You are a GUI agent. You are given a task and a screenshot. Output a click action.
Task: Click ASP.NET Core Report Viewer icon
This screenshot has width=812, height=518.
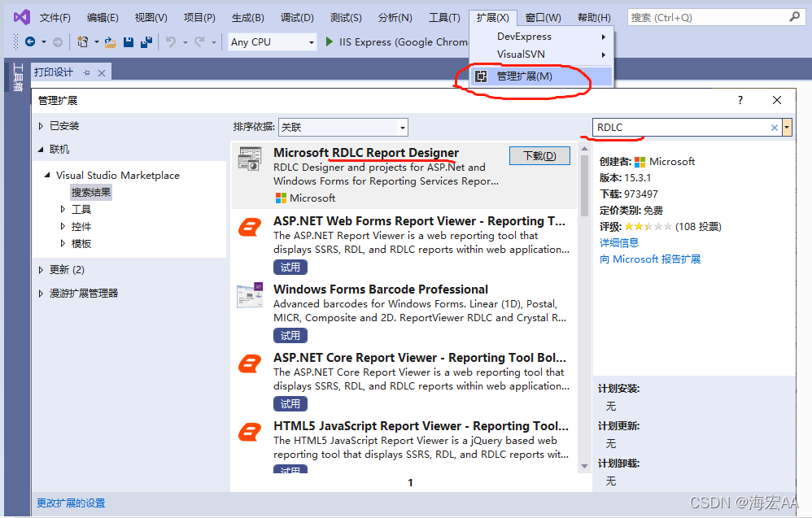(x=250, y=363)
